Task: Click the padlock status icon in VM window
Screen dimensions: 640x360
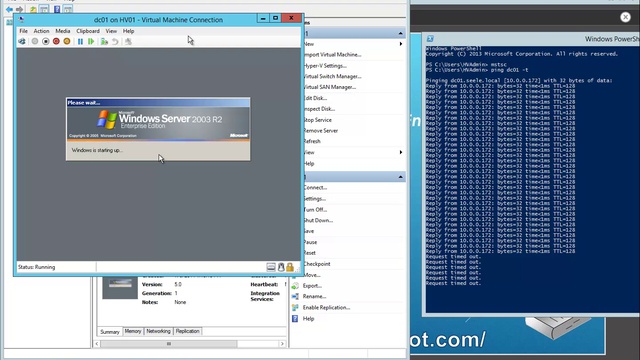Action: (290, 267)
